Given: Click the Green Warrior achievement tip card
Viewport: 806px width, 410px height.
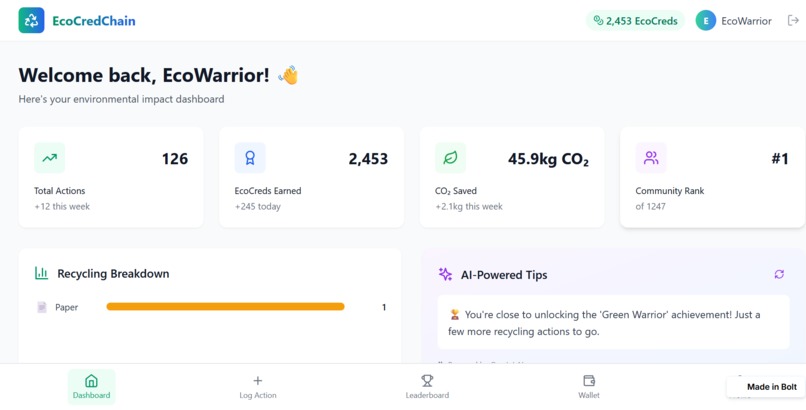Looking at the screenshot, I should click(613, 322).
